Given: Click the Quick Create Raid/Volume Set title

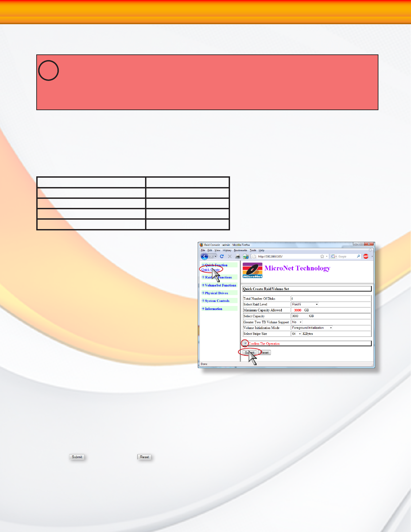Looking at the screenshot, I should point(266,289).
